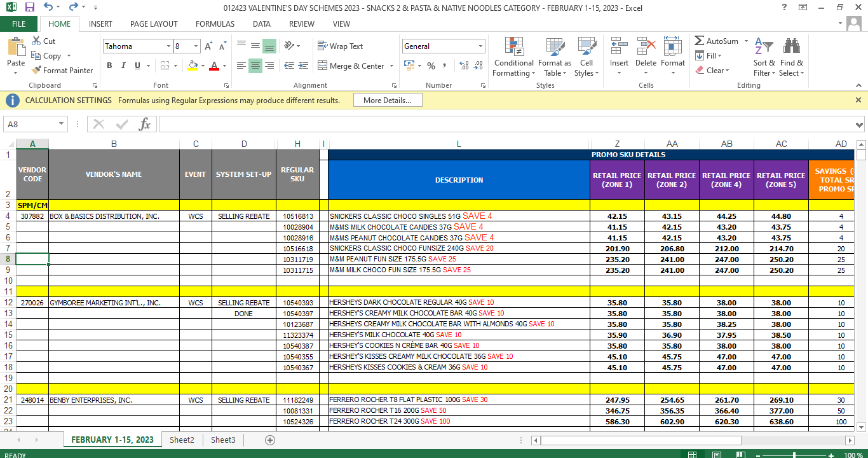Click the fill color bucket icon
Screen dimensions: 868x458
point(193,66)
